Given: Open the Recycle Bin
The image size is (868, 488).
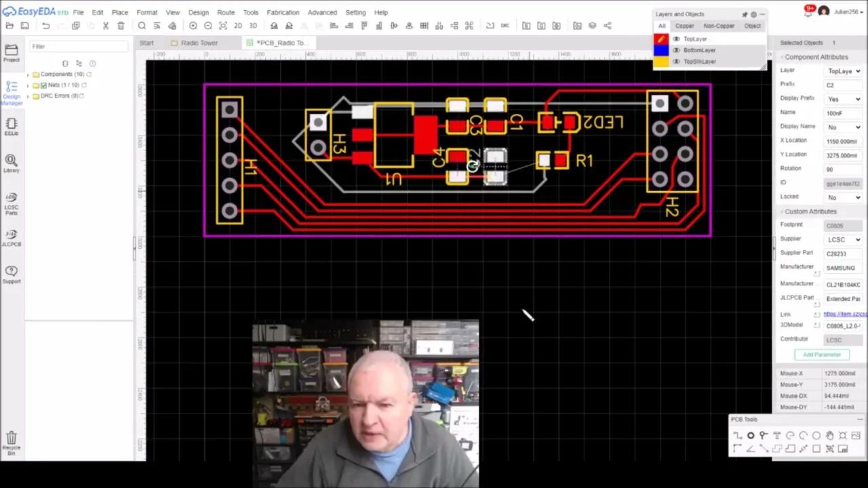Looking at the screenshot, I should [x=12, y=442].
